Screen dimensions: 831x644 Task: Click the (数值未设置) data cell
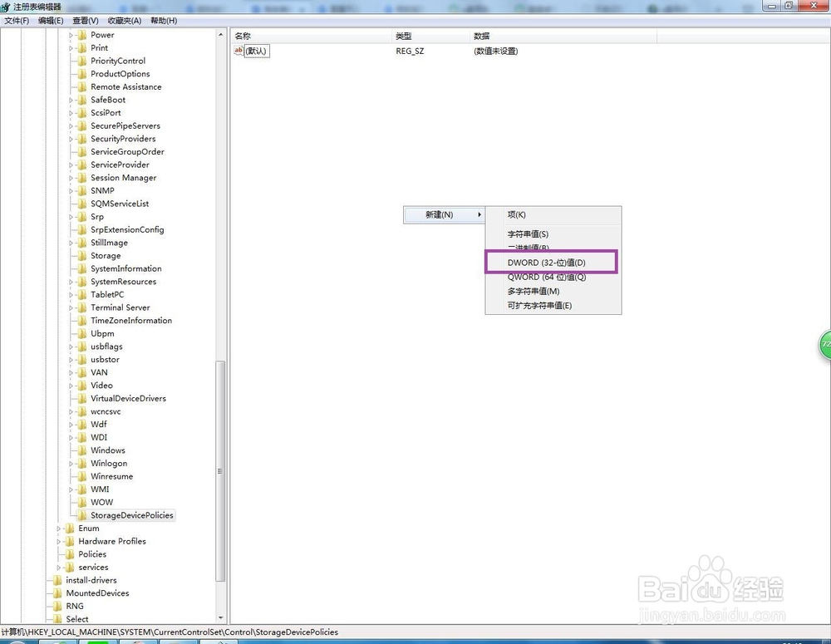tap(495, 51)
